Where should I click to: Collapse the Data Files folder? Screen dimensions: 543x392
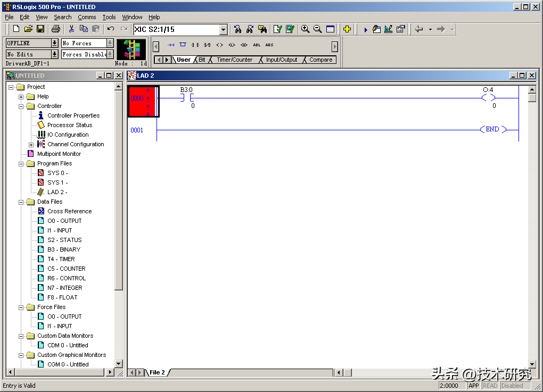pos(21,202)
